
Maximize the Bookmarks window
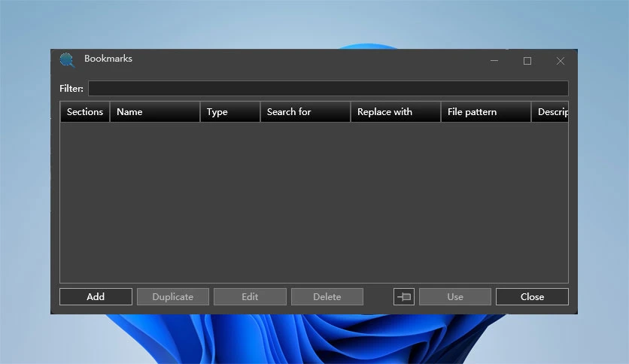click(527, 61)
